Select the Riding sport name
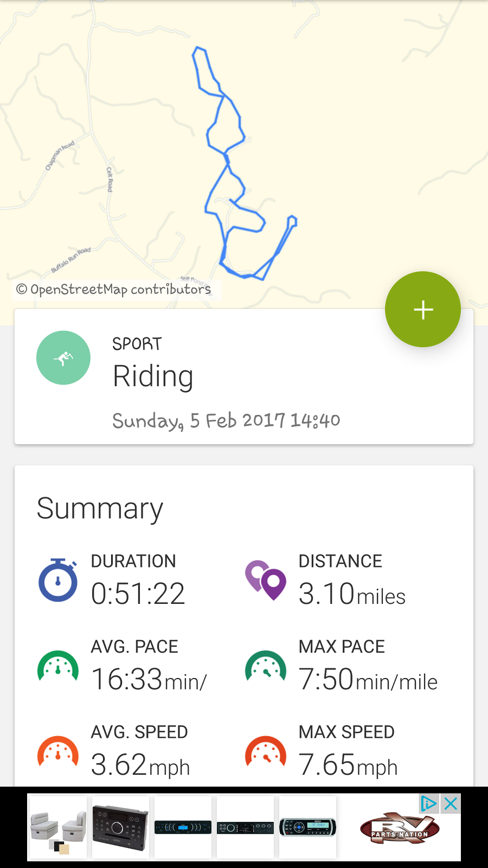 153,376
